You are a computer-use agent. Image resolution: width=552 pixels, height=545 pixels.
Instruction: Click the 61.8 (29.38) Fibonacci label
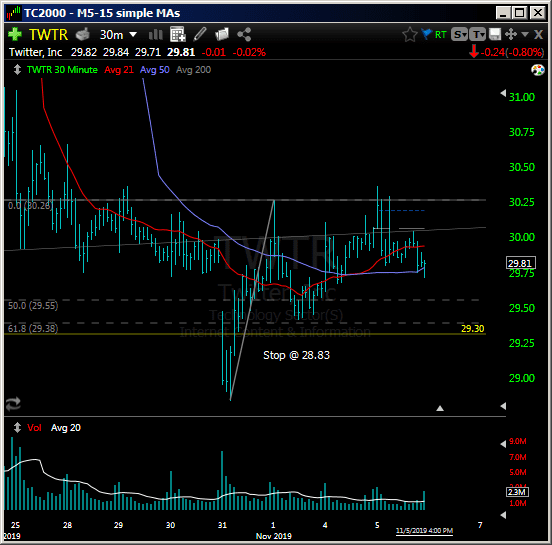click(33, 328)
